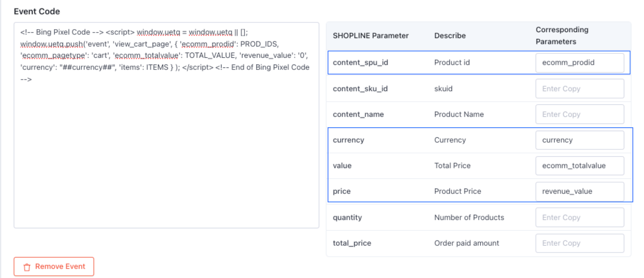Click the Order paid amount description

(466, 243)
